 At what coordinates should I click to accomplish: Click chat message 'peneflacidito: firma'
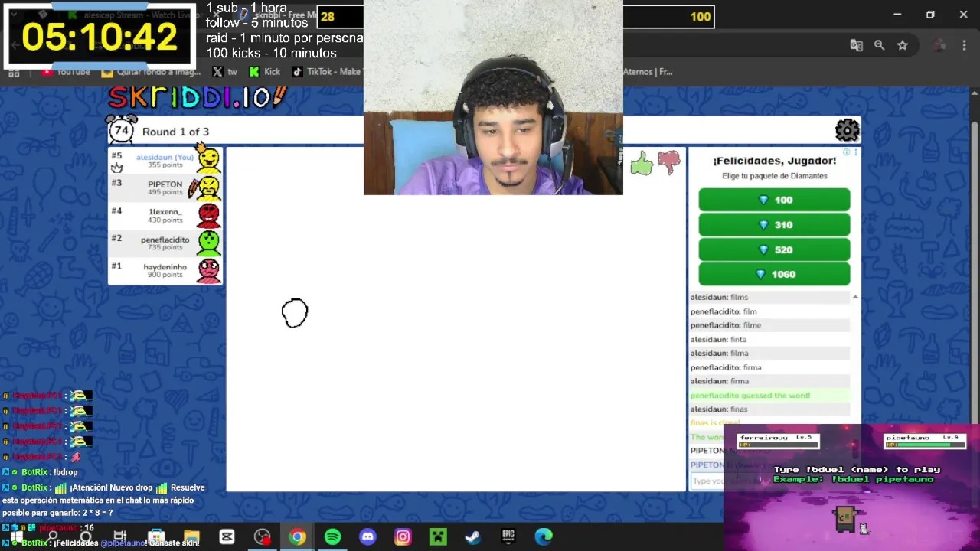click(x=726, y=367)
